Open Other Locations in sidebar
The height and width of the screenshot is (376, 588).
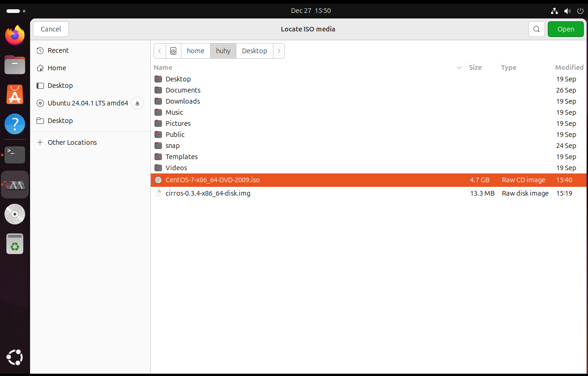click(x=90, y=142)
